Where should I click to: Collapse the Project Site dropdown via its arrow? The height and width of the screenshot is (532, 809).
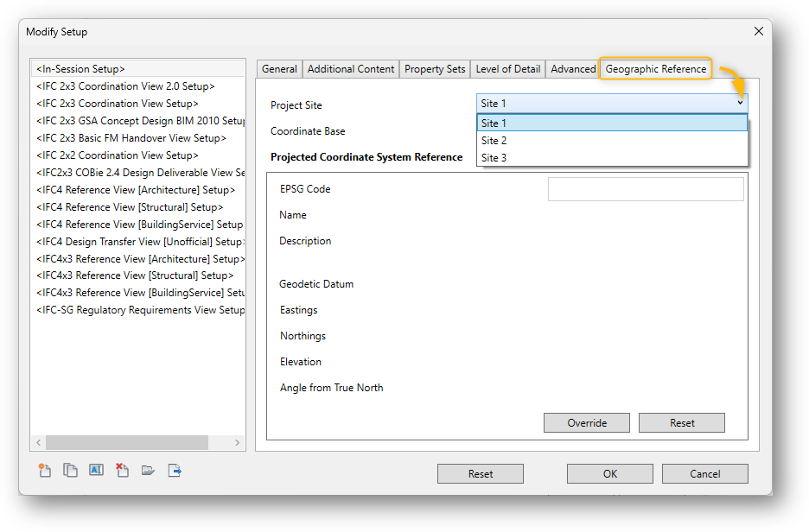point(740,103)
